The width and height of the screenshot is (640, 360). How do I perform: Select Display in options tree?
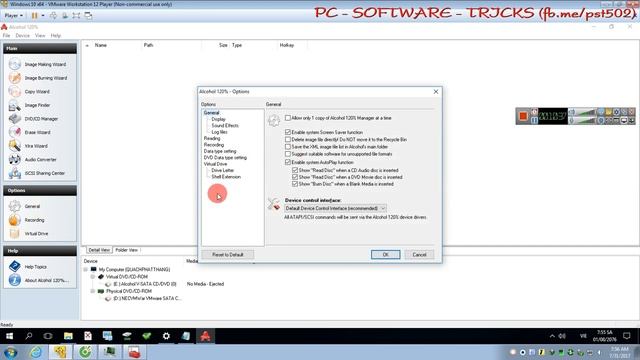218,119
